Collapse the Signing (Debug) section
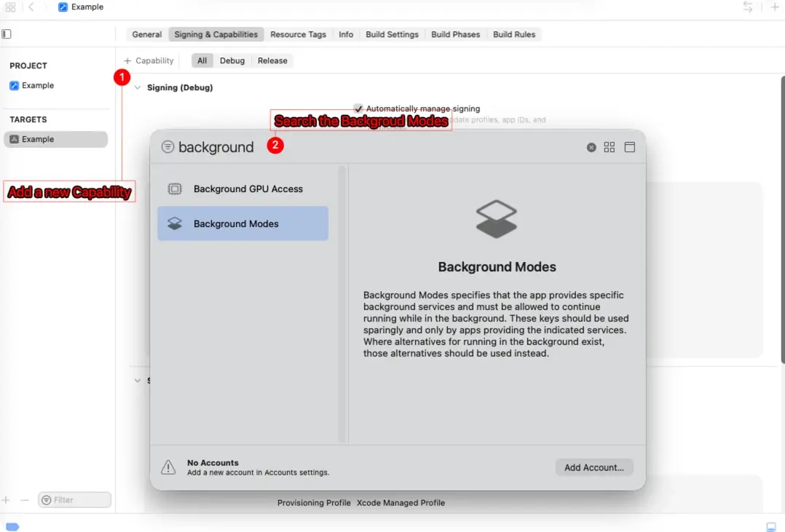 [x=137, y=87]
